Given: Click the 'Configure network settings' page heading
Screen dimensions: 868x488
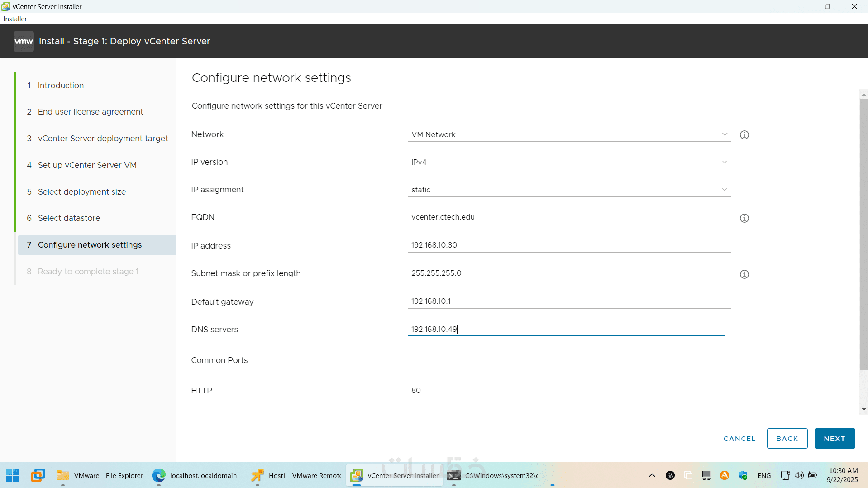Looking at the screenshot, I should [x=272, y=78].
